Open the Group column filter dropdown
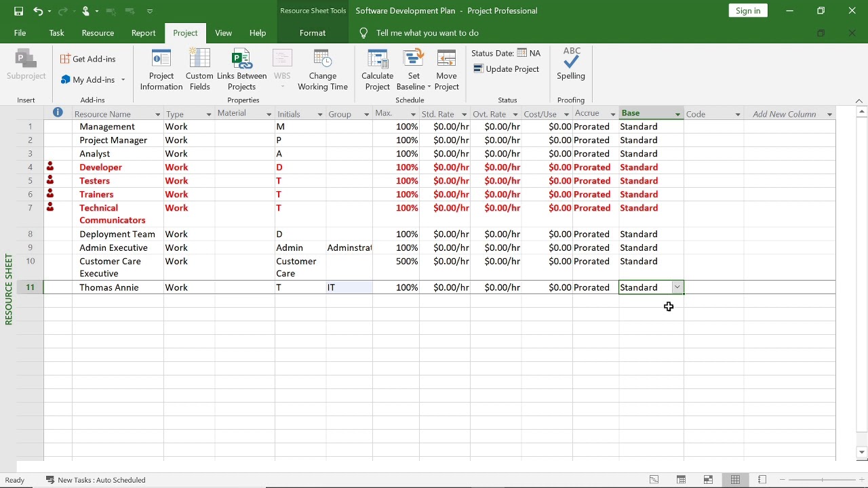 point(366,115)
